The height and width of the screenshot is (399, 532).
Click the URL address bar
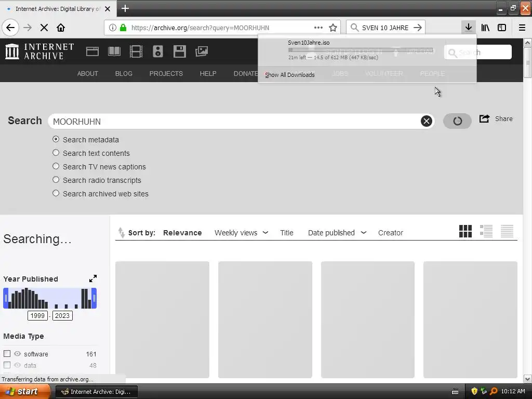coord(222,28)
